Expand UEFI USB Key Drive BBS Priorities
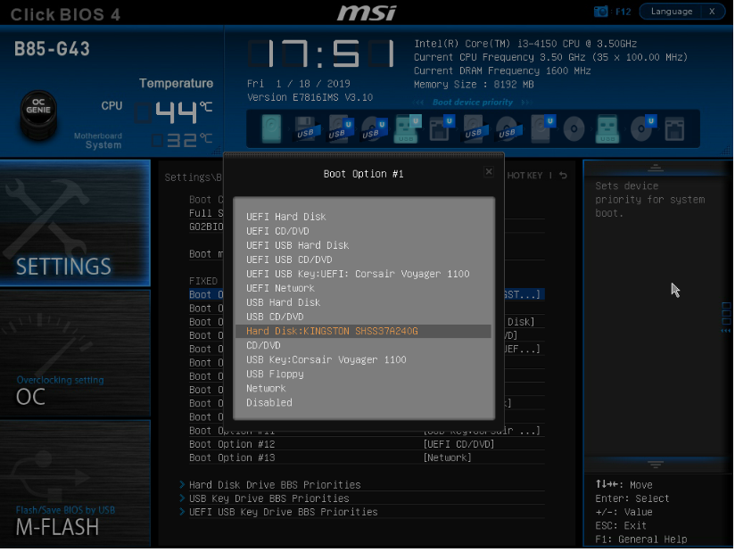The width and height of the screenshot is (735, 560). coord(283,512)
